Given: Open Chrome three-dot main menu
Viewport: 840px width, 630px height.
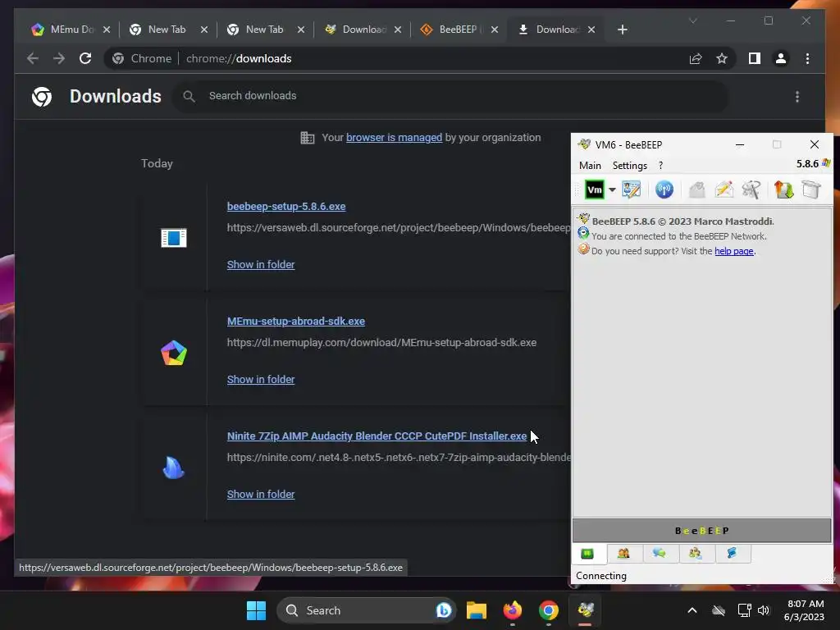Looking at the screenshot, I should pos(807,58).
